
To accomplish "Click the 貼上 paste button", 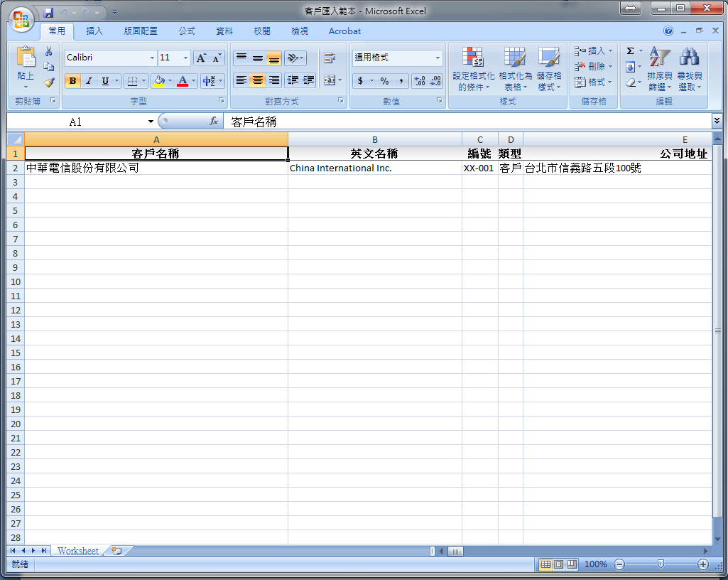I will pyautogui.click(x=26, y=68).
